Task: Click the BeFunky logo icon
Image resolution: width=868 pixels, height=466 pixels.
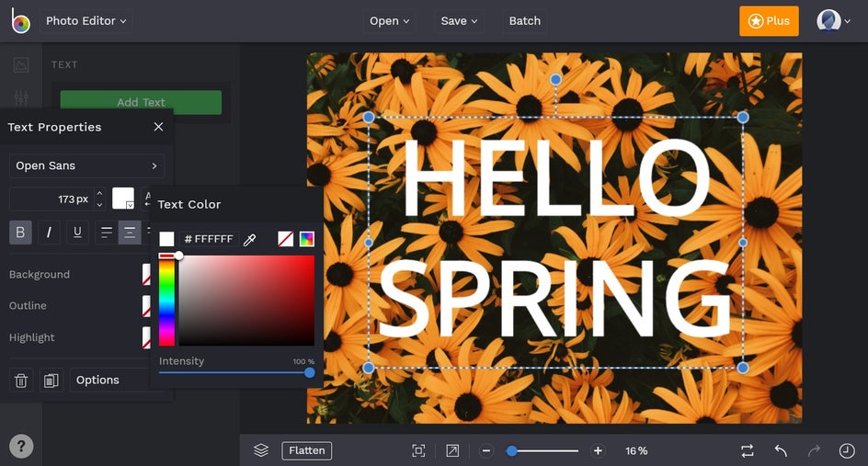Action: pos(20,20)
